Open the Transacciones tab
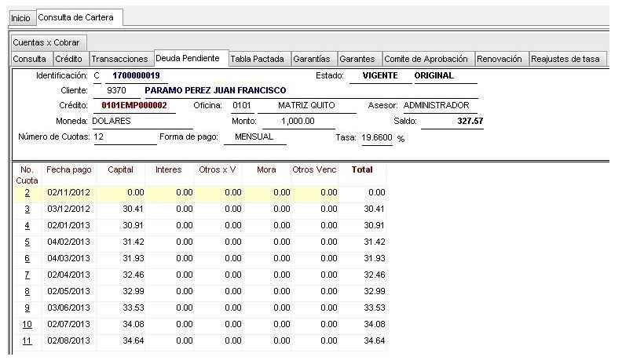The height and width of the screenshot is (364, 644). click(x=119, y=59)
